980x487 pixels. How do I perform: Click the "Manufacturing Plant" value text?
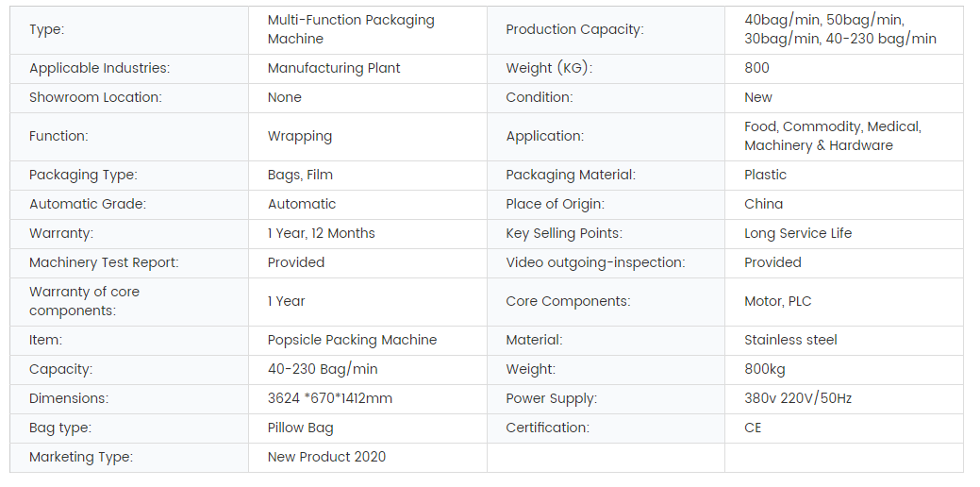tap(334, 68)
